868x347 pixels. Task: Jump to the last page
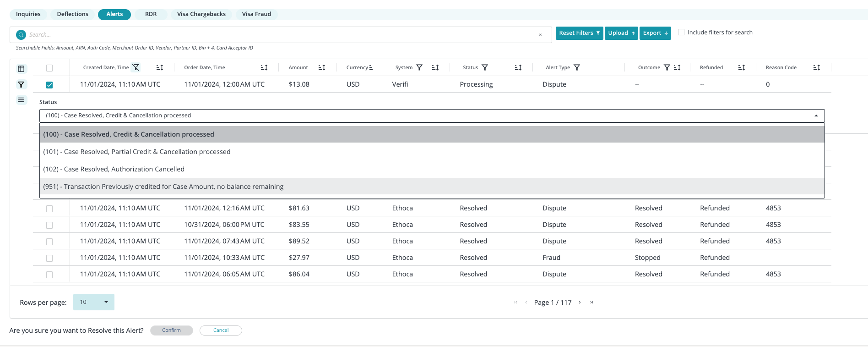(591, 302)
